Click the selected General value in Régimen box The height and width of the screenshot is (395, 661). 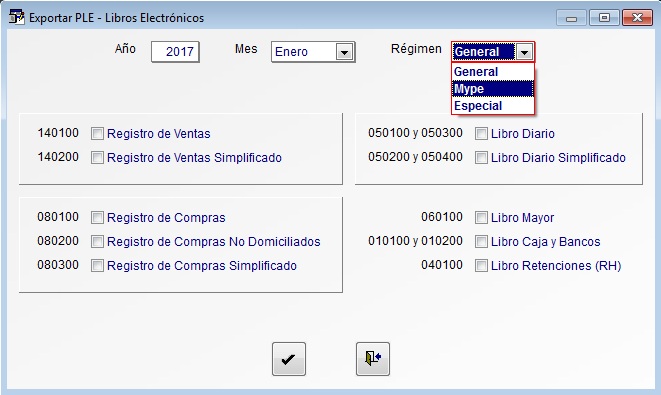point(484,52)
